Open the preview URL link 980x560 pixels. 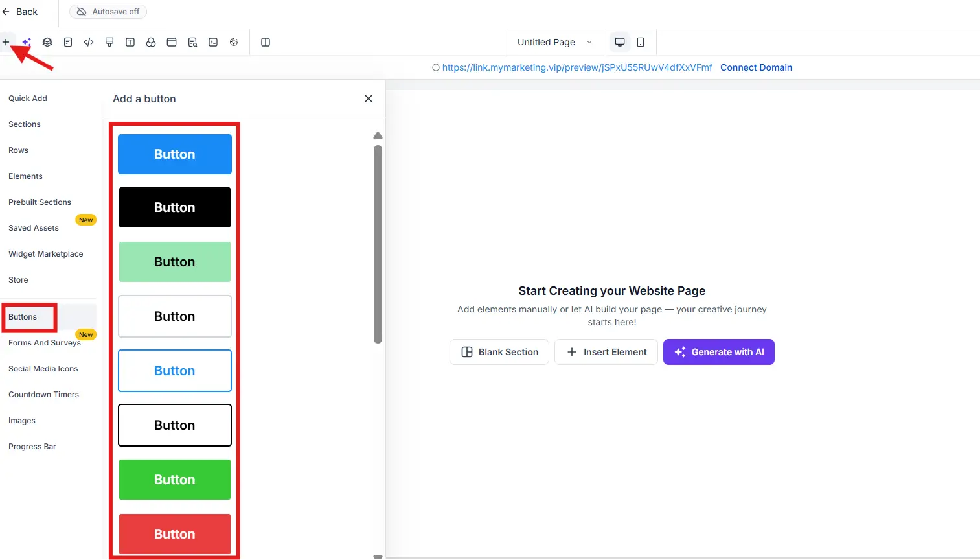577,67
